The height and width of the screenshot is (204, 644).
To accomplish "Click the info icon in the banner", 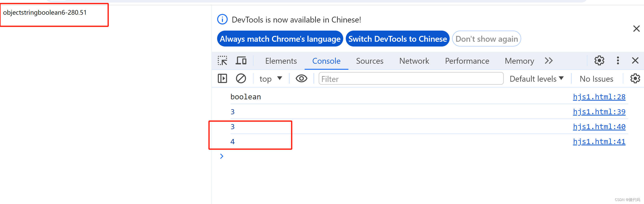I will [222, 19].
